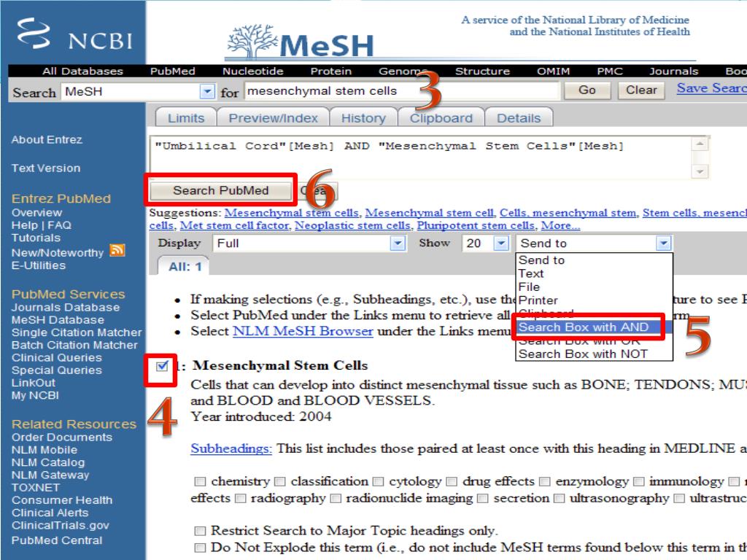
Task: Open All Databases in the database bar
Action: coord(82,71)
